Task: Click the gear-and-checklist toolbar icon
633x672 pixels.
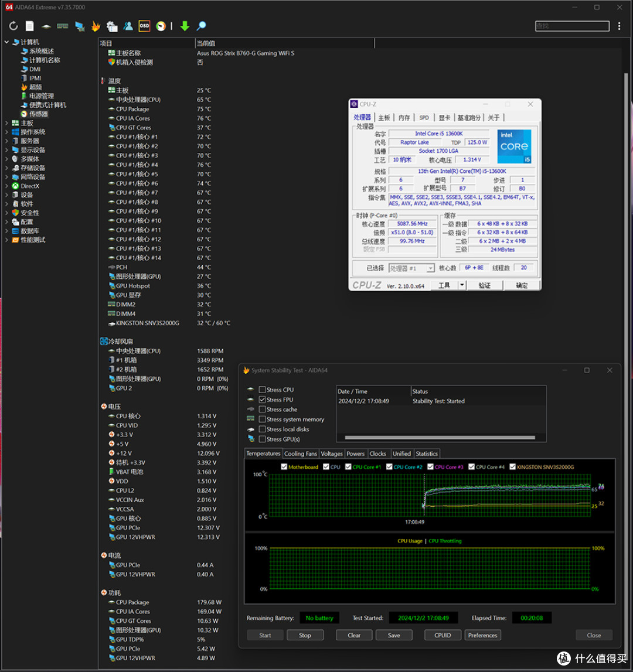Action: (x=112, y=26)
